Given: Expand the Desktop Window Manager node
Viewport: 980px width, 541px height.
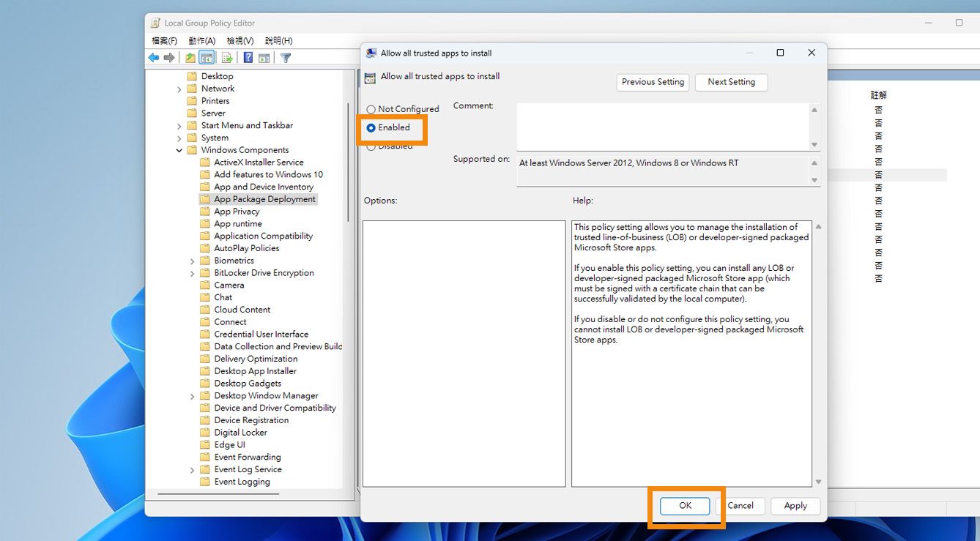Looking at the screenshot, I should [193, 396].
